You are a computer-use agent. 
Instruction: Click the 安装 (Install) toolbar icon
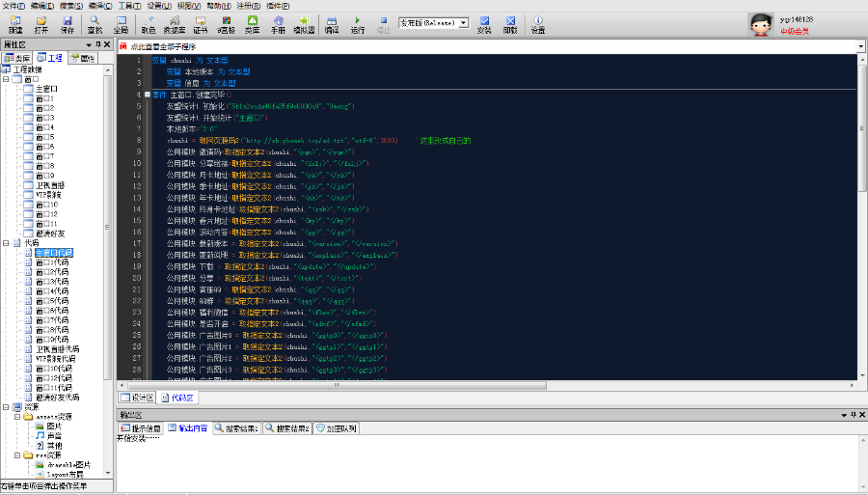click(484, 25)
